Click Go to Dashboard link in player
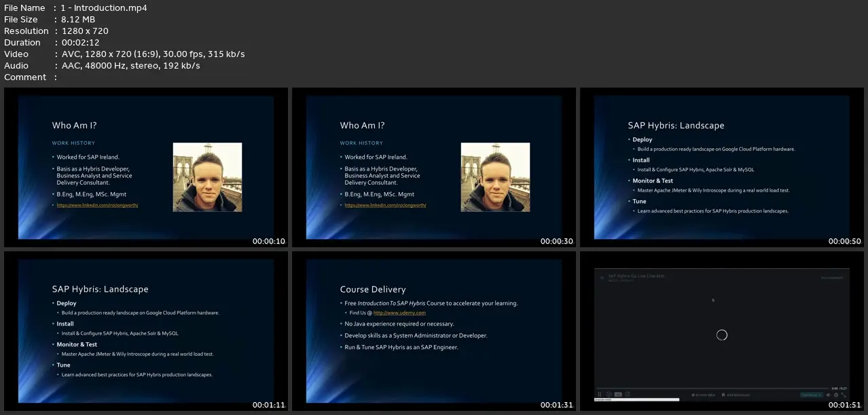Viewport: 868px width, 415px height. click(x=832, y=278)
